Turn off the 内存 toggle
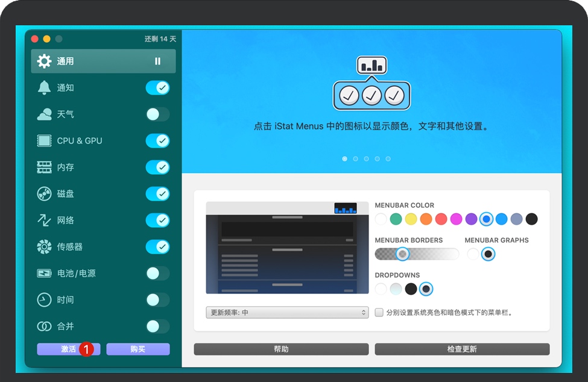 tap(157, 167)
